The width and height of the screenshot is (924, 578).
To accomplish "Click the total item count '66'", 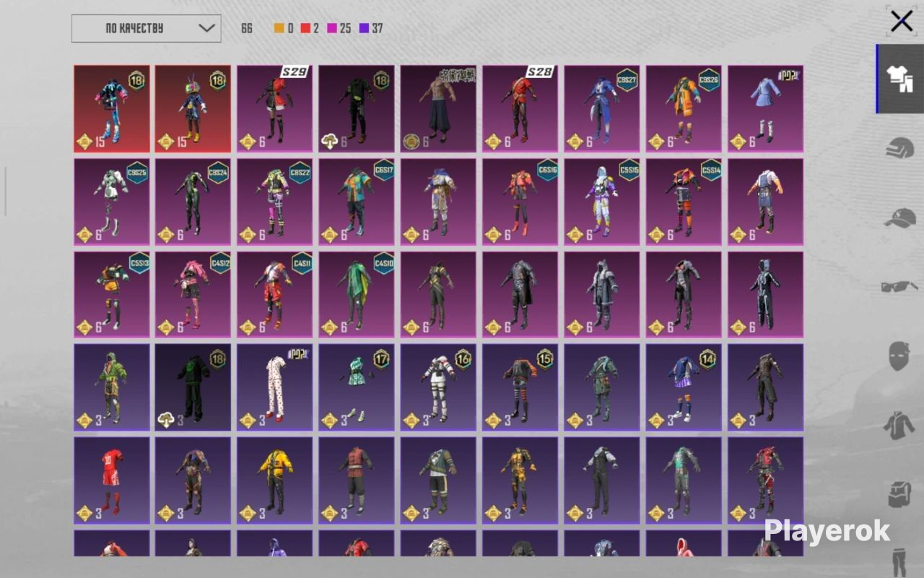I will click(x=247, y=29).
